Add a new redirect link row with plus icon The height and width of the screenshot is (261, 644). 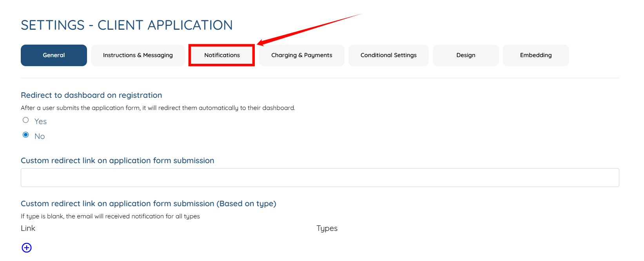tap(27, 248)
